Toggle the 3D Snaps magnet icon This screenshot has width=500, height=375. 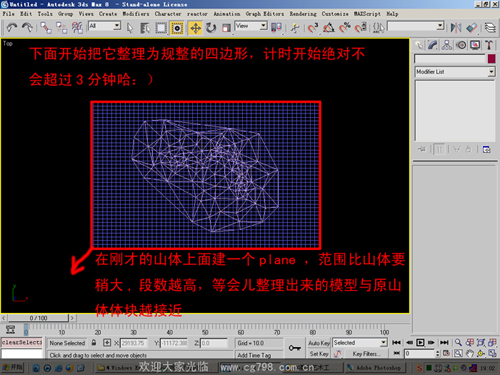(313, 28)
